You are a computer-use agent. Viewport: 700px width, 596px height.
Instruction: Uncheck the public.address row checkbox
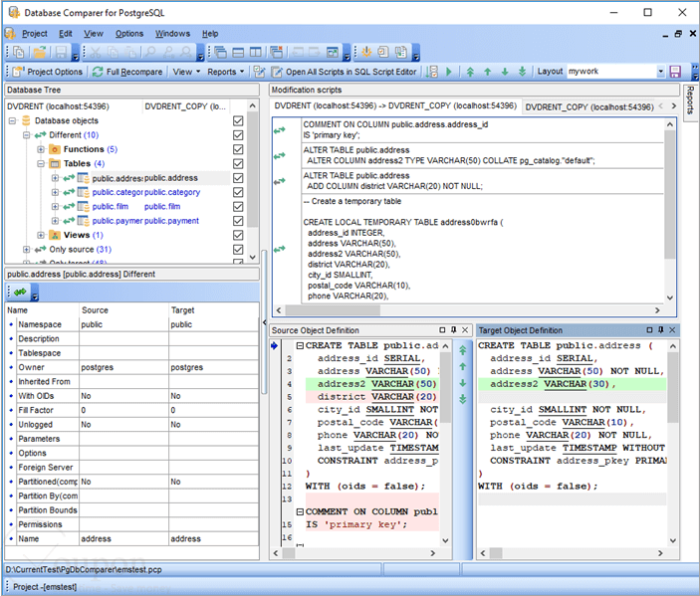click(238, 178)
